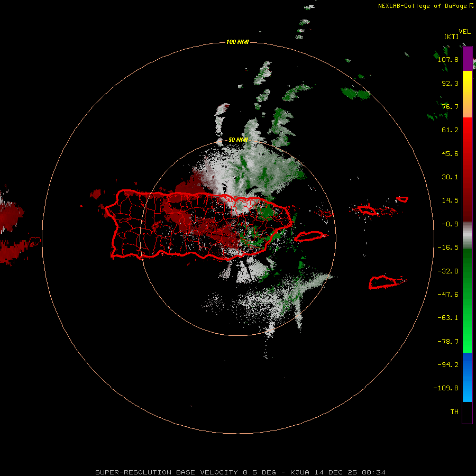Pick the black TH box on color bar
Viewport: 476px width, 476px height.
[467, 413]
